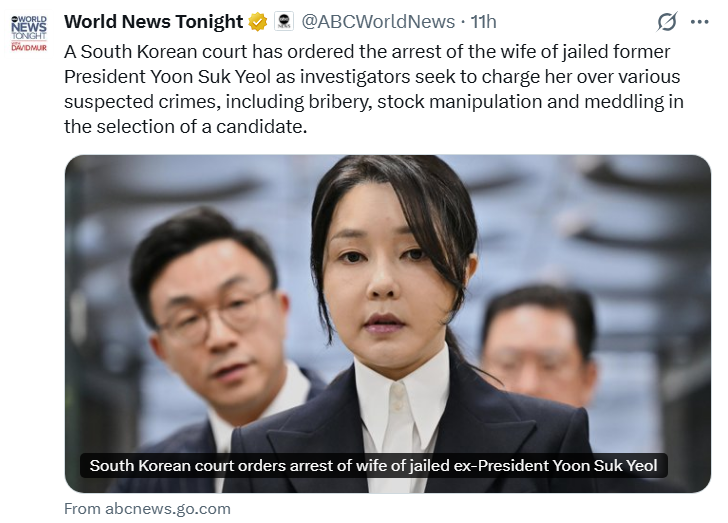Click "DAVID MUIR" text in avatar logo

pyautogui.click(x=29, y=47)
